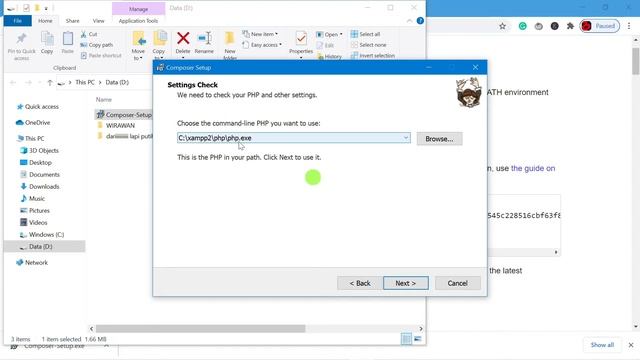Click Invert selection in ribbon

[373, 56]
